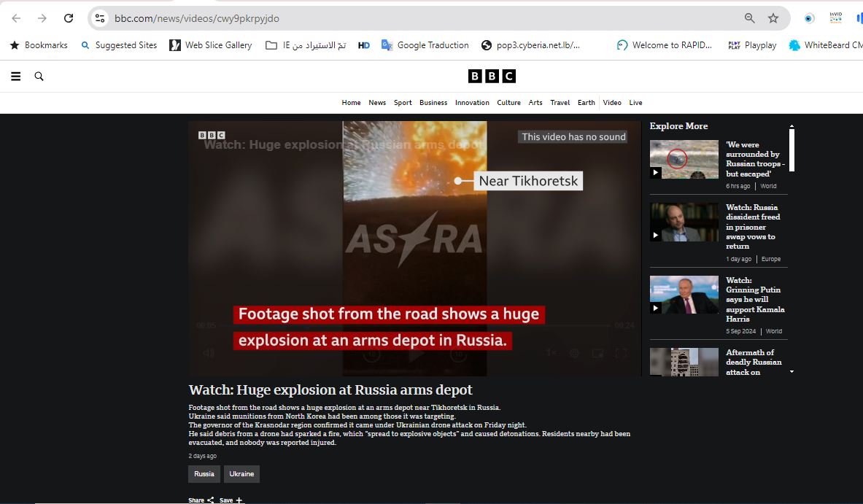Screen dimensions: 863x504
Task: Click the Russia topic tag
Action: pos(204,474)
